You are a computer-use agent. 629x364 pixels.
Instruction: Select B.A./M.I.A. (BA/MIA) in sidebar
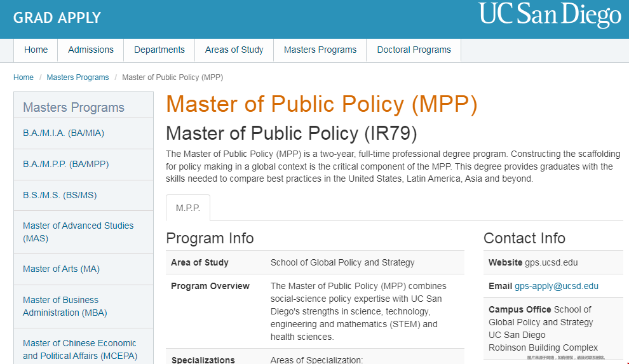pos(64,133)
